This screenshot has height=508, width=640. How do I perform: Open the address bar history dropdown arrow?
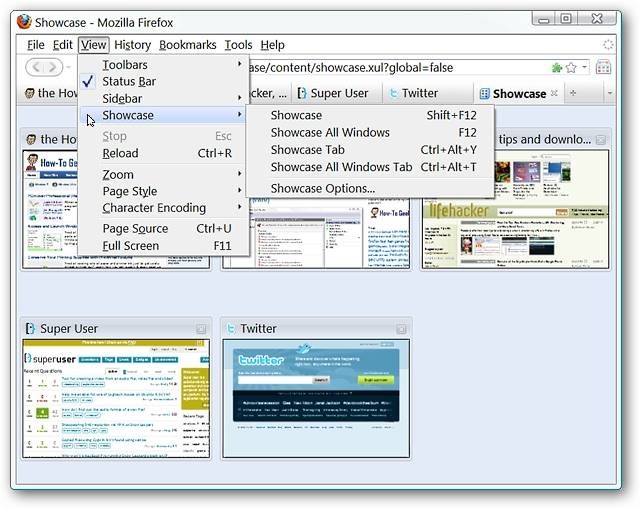585,67
